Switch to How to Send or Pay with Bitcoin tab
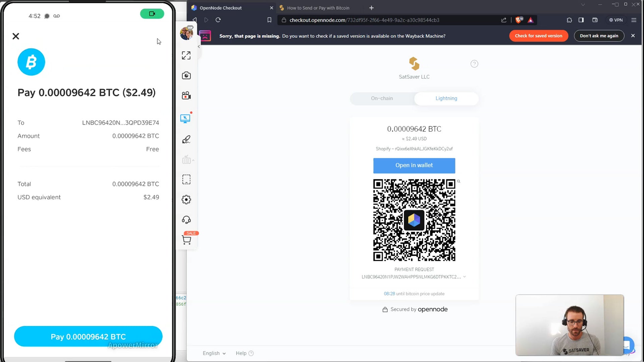This screenshot has width=644, height=362. [318, 8]
